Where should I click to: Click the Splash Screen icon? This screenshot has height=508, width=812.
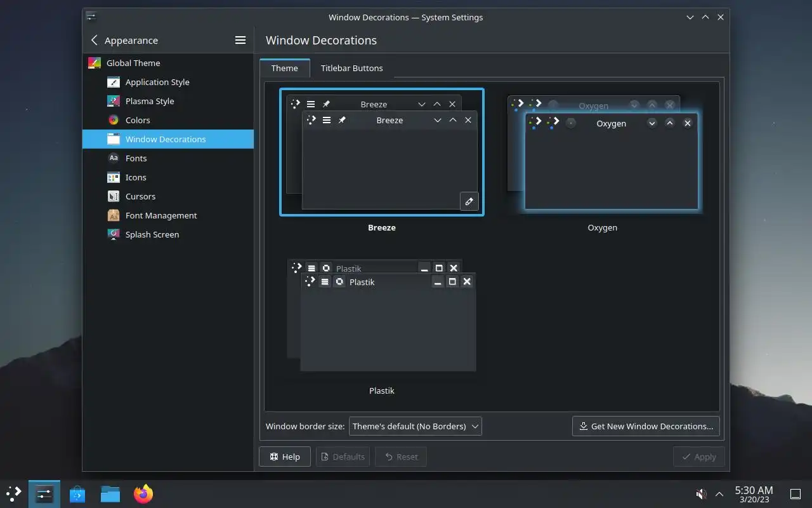pyautogui.click(x=114, y=234)
